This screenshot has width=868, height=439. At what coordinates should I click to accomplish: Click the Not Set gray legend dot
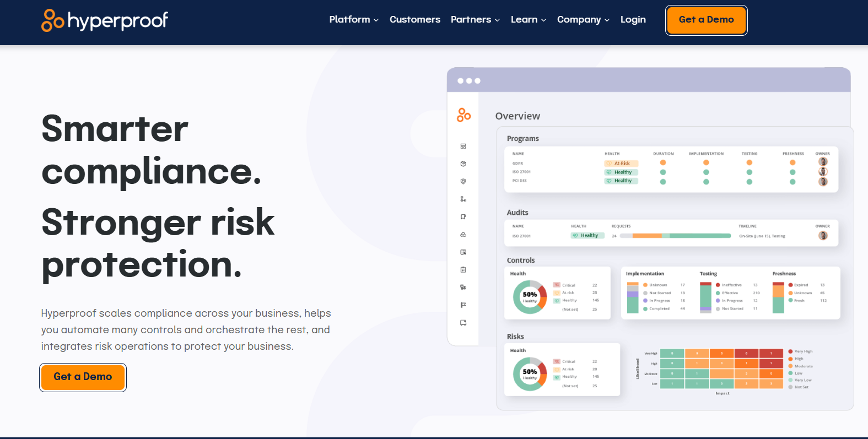coord(790,387)
